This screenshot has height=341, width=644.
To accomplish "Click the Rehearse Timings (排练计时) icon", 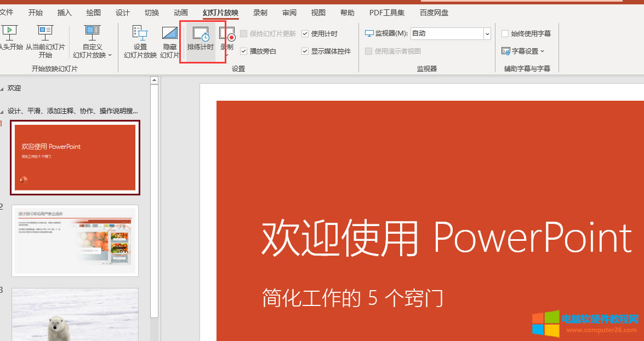I will pos(201,33).
